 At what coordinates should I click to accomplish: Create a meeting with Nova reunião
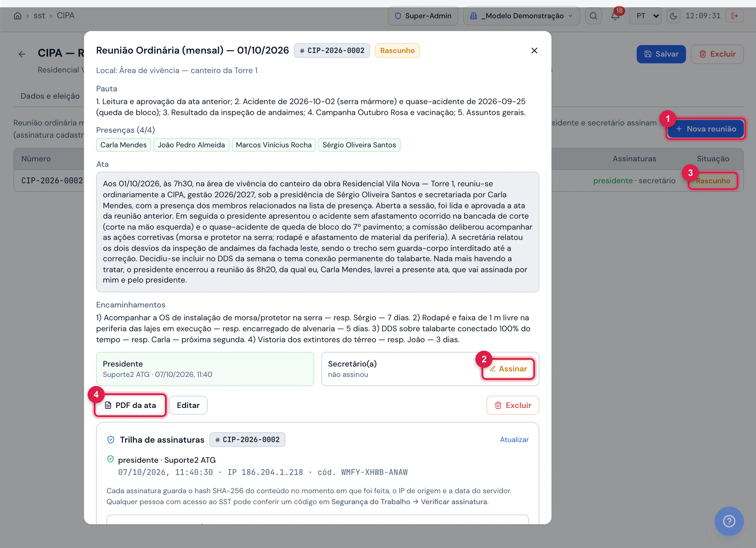point(706,129)
